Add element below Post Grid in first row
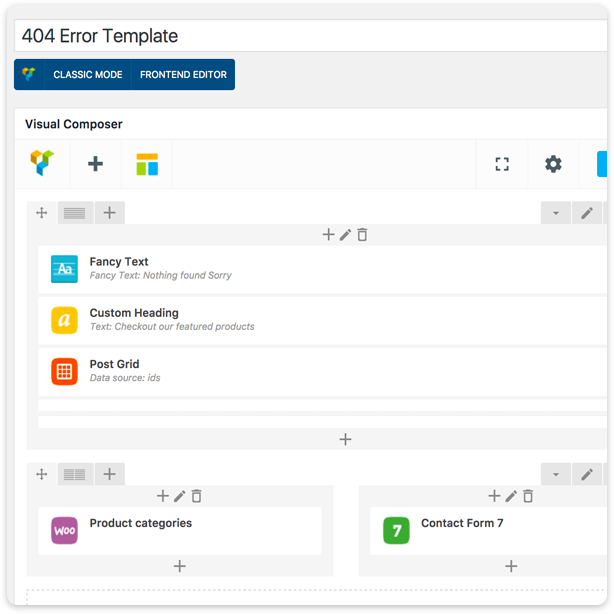Screen dimensions: 614x614 tap(345, 439)
